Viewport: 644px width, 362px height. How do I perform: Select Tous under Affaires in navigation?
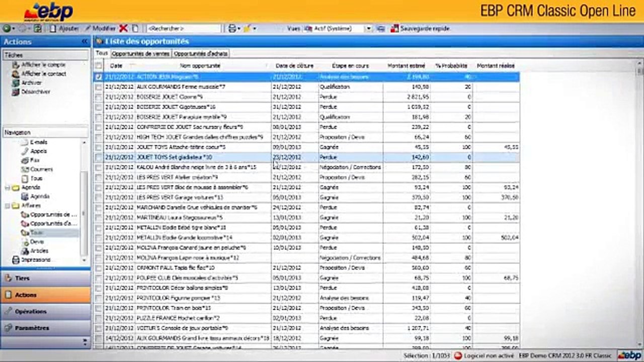pyautogui.click(x=36, y=233)
